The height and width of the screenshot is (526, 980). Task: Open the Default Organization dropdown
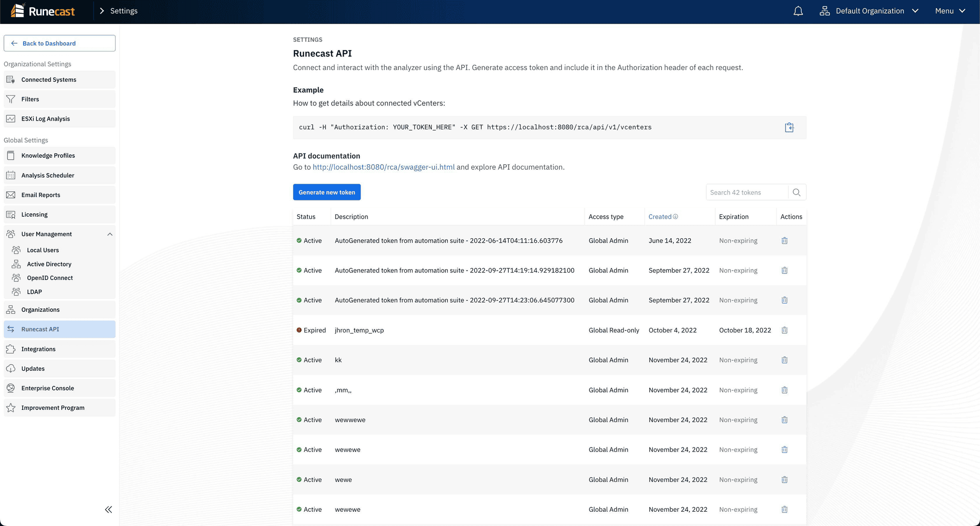(x=869, y=11)
